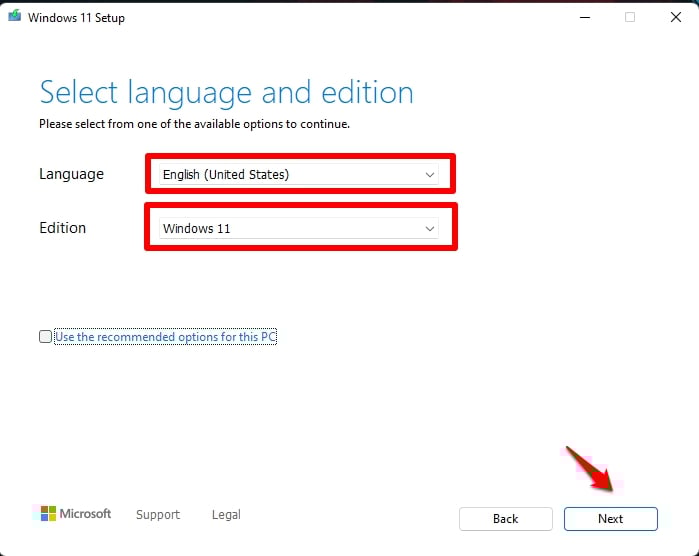This screenshot has height=556, width=699.
Task: Close the Windows 11 Setup window
Action: 676,17
